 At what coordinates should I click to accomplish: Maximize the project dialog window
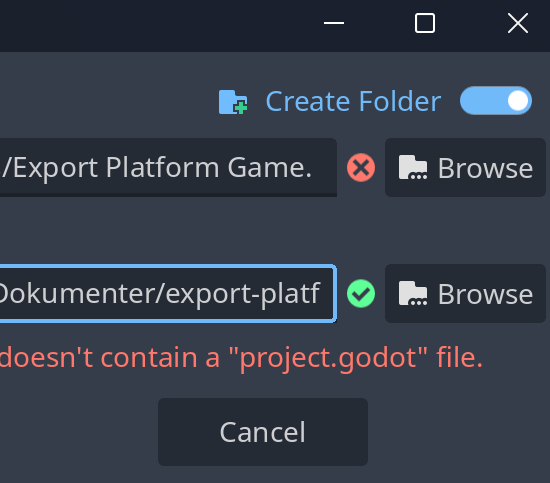click(x=425, y=24)
